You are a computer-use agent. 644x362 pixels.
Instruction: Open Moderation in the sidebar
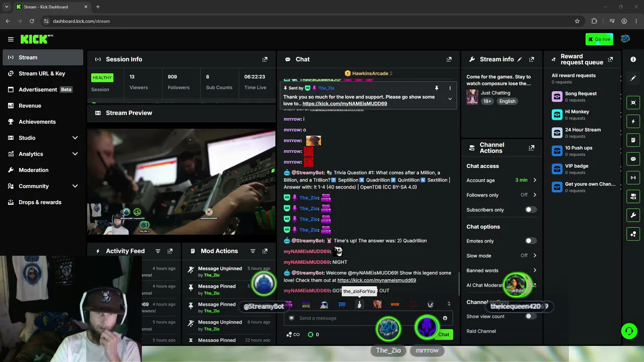coord(43,170)
